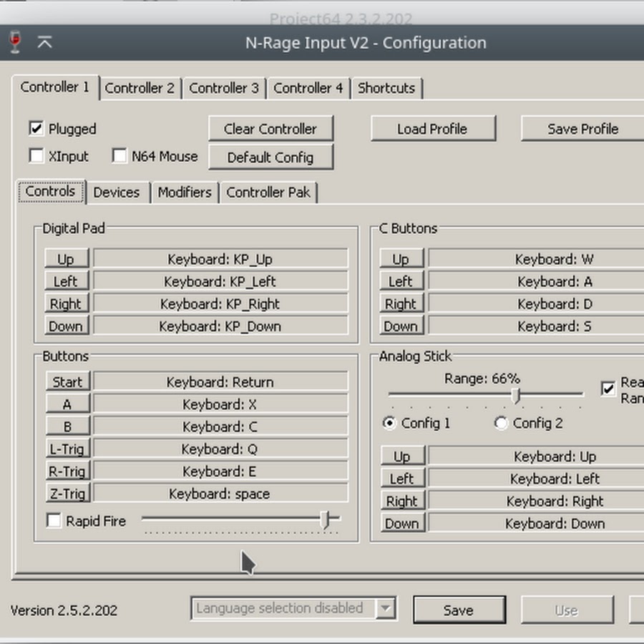Assign the Start button mapping
The width and height of the screenshot is (644, 644).
click(x=68, y=382)
